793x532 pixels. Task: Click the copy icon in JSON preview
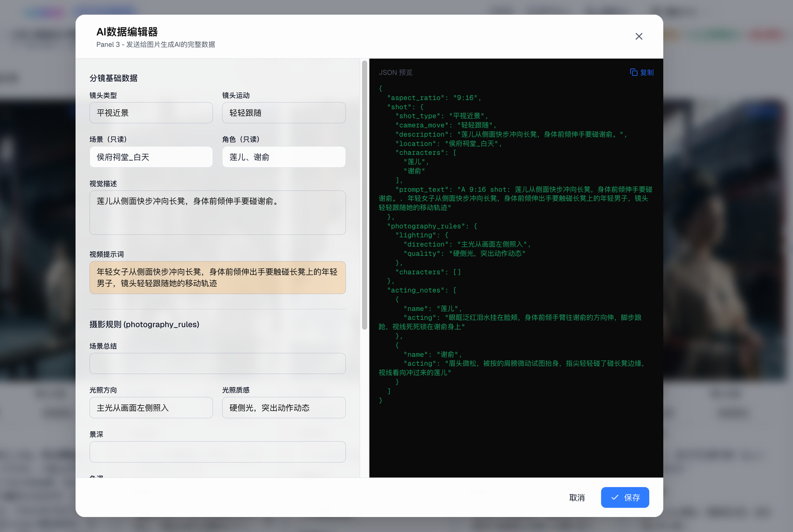(633, 72)
